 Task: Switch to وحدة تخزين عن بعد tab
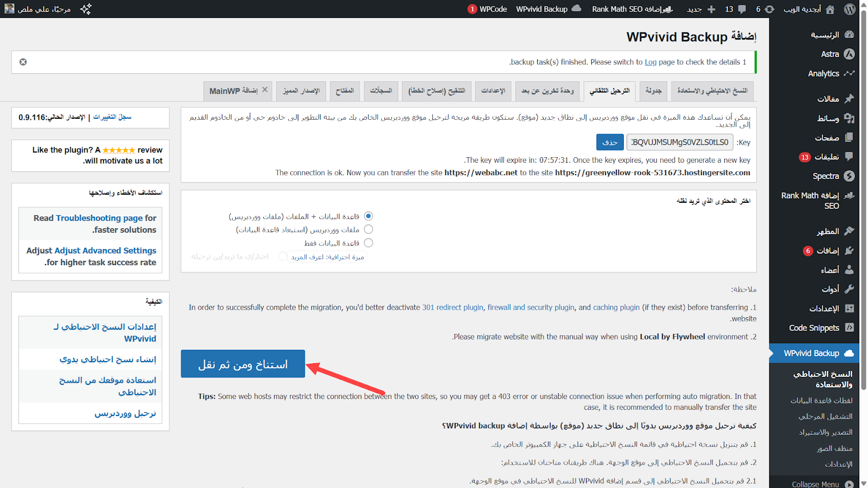(547, 91)
